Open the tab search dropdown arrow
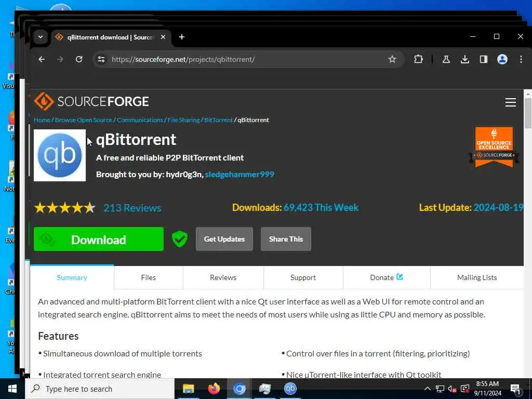 pos(41,37)
